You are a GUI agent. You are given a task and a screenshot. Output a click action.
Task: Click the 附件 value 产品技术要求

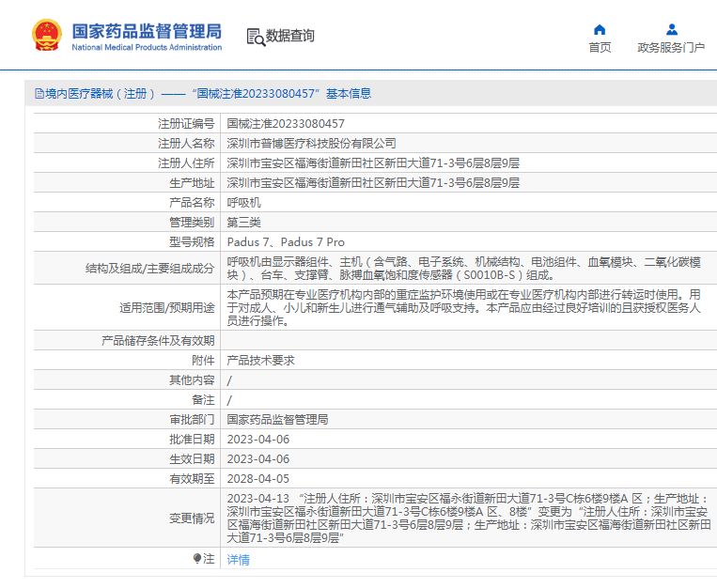(x=260, y=360)
